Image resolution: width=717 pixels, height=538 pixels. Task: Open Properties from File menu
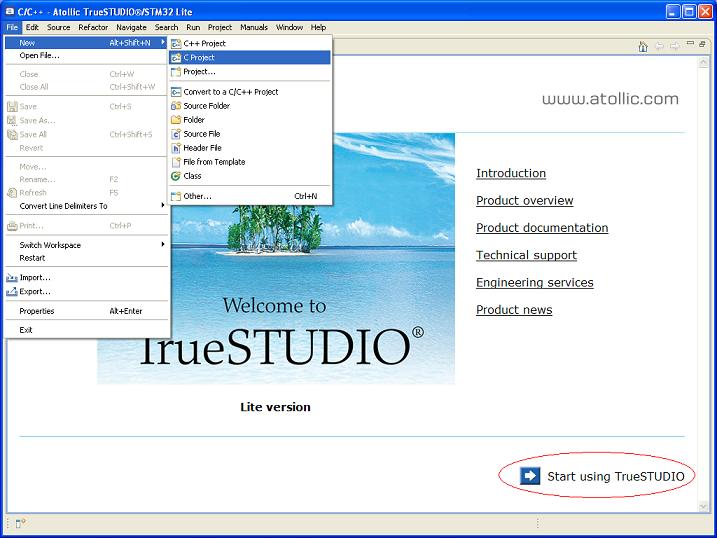(x=86, y=311)
